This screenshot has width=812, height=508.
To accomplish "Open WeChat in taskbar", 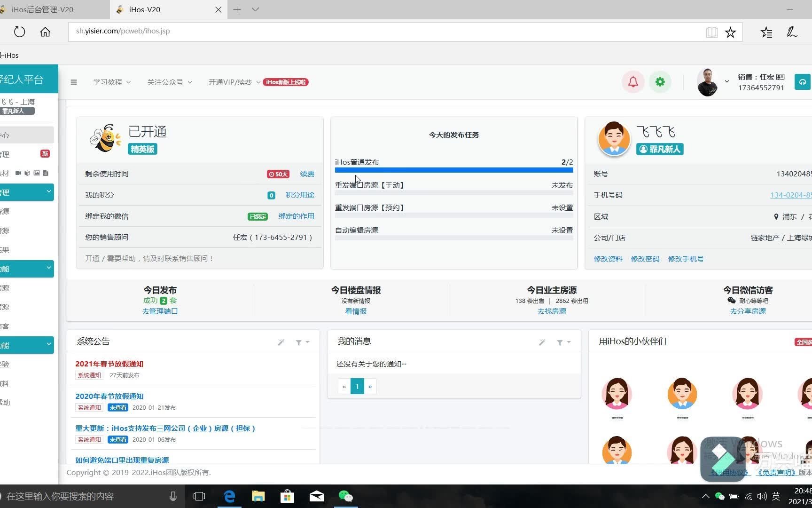I will point(346,496).
